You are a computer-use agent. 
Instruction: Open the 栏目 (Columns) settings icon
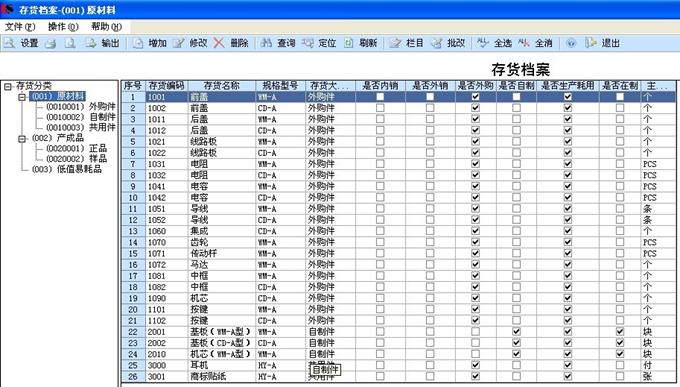(396, 43)
